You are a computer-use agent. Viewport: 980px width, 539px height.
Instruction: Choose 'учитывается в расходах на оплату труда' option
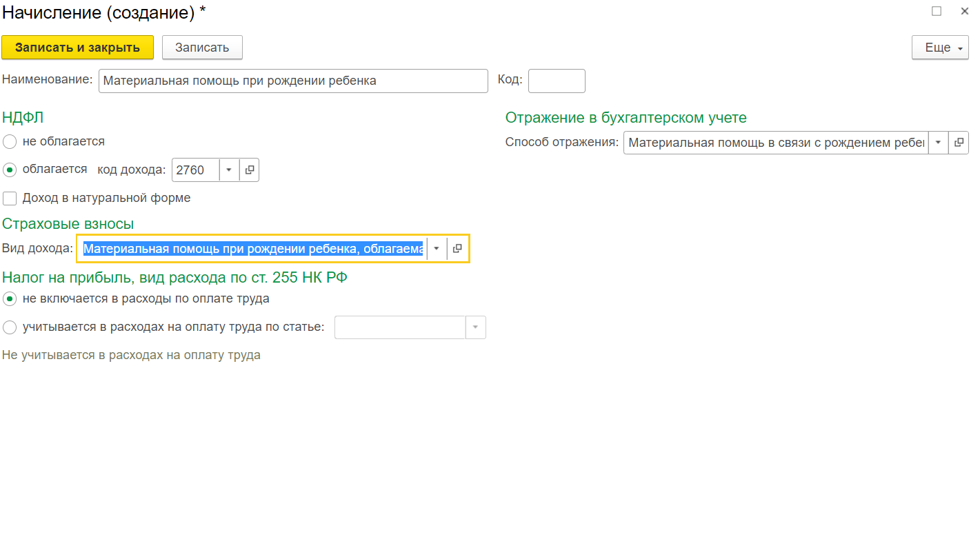10,327
